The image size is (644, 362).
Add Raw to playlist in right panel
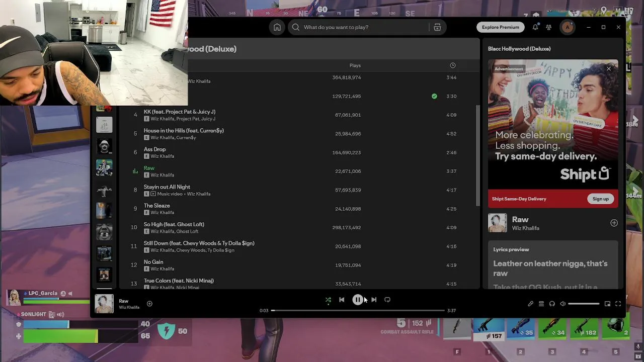pos(614,223)
